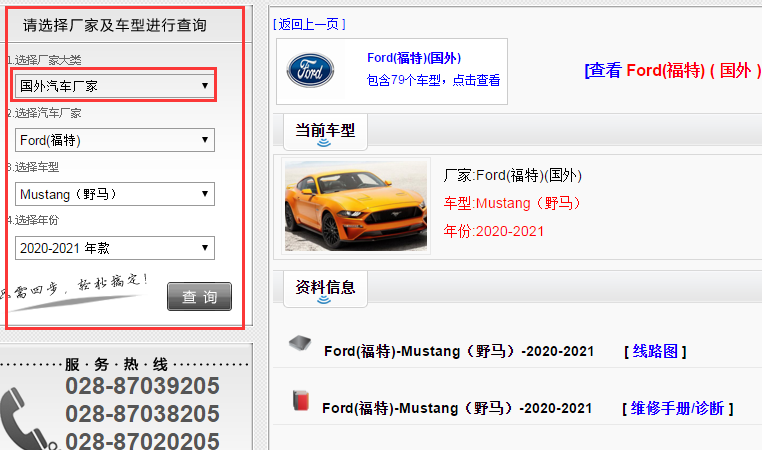Open the Ford(福特)(国外) brand link

point(414,58)
